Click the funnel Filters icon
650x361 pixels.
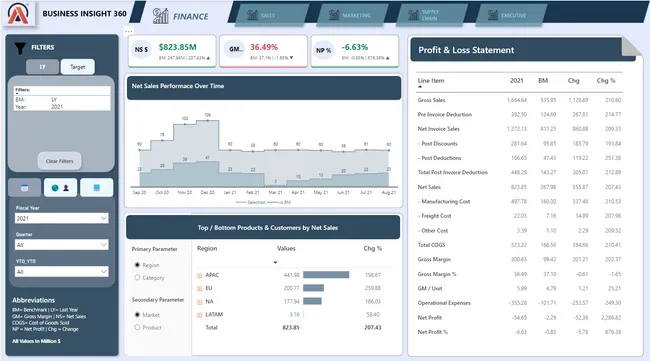click(x=20, y=48)
